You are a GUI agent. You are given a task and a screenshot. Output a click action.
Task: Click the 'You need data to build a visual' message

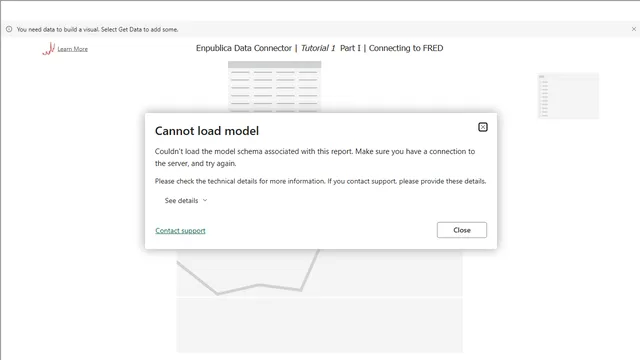[x=97, y=29]
